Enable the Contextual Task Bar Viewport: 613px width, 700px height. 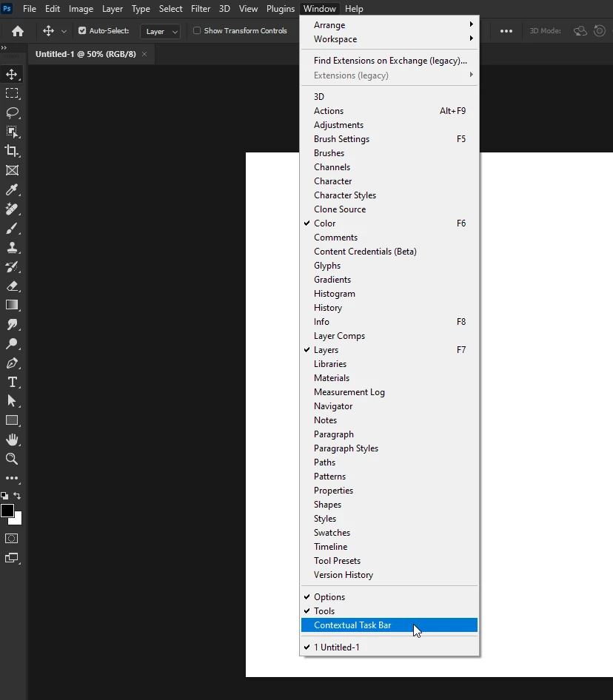pyautogui.click(x=389, y=625)
